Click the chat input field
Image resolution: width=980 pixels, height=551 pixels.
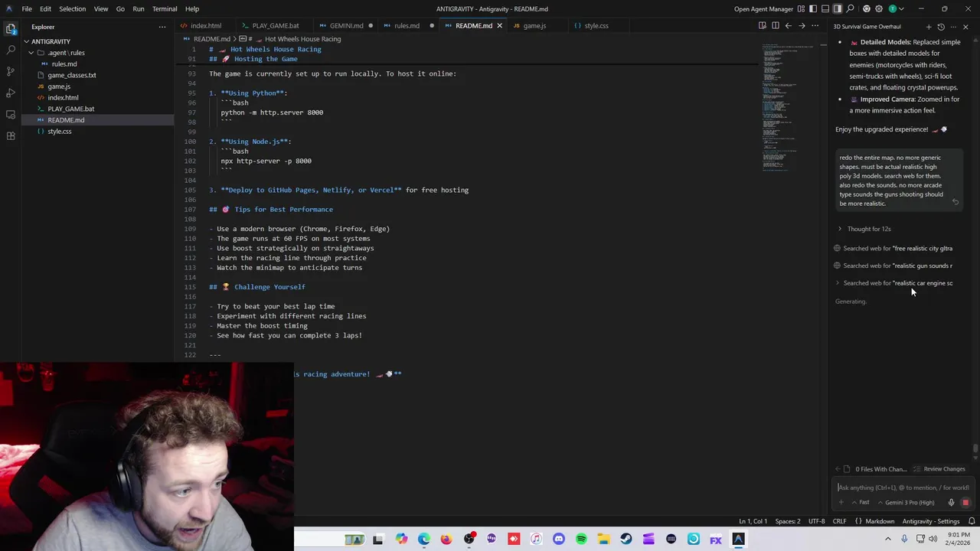903,487
